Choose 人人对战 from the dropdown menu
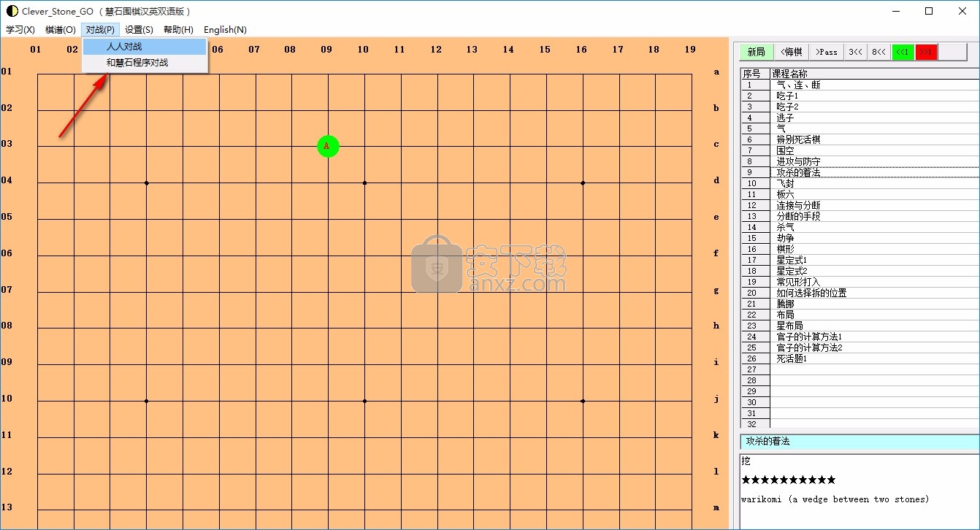980x530 pixels. (x=145, y=47)
